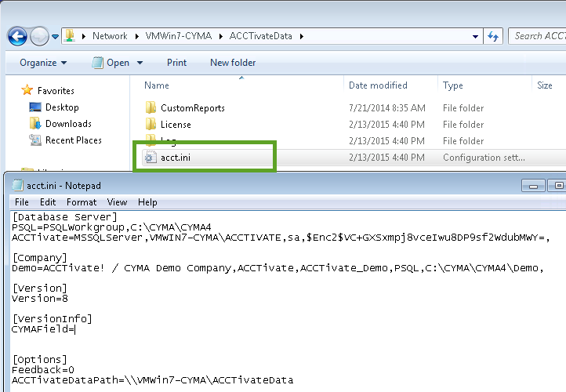The width and height of the screenshot is (566, 392).
Task: Click the [Company] section header
Action: (x=40, y=258)
